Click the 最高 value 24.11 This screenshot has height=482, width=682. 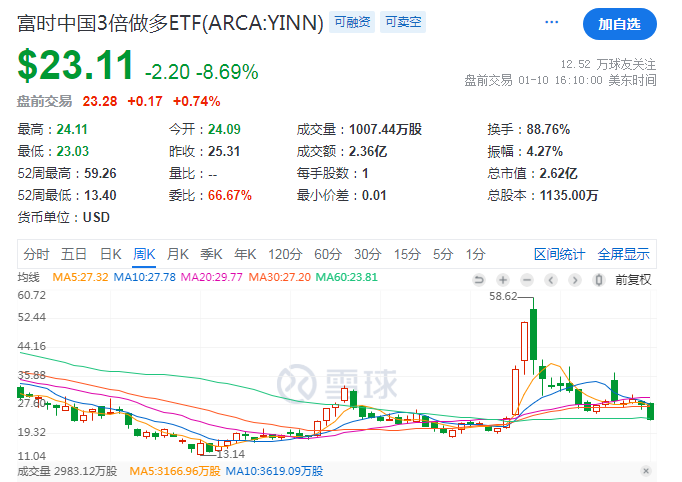(x=72, y=129)
